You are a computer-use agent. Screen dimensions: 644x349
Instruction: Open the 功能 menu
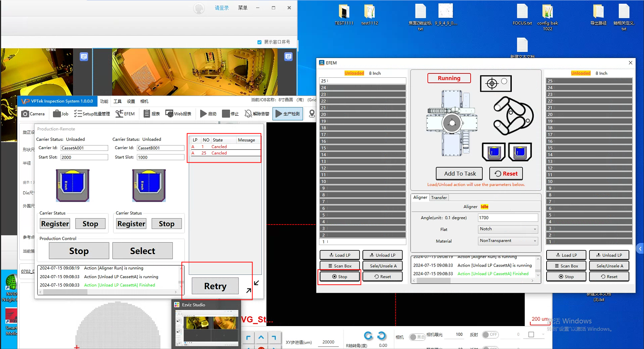click(x=104, y=101)
